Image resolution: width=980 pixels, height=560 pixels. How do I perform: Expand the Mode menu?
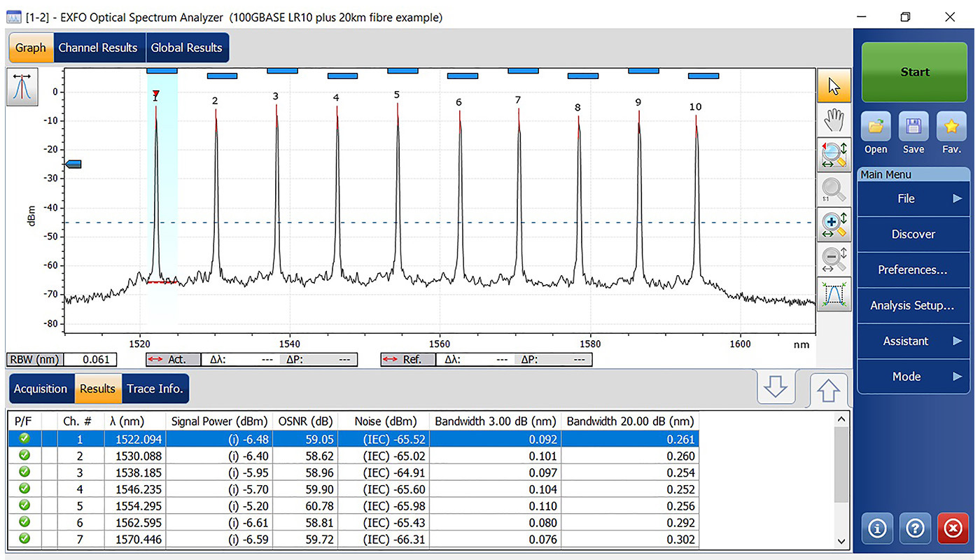click(x=913, y=377)
